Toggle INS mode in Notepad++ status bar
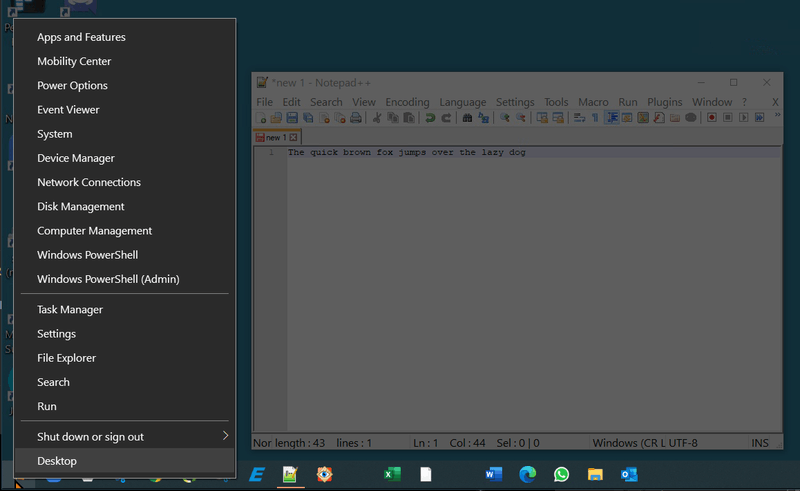Image resolution: width=800 pixels, height=491 pixels. click(760, 443)
